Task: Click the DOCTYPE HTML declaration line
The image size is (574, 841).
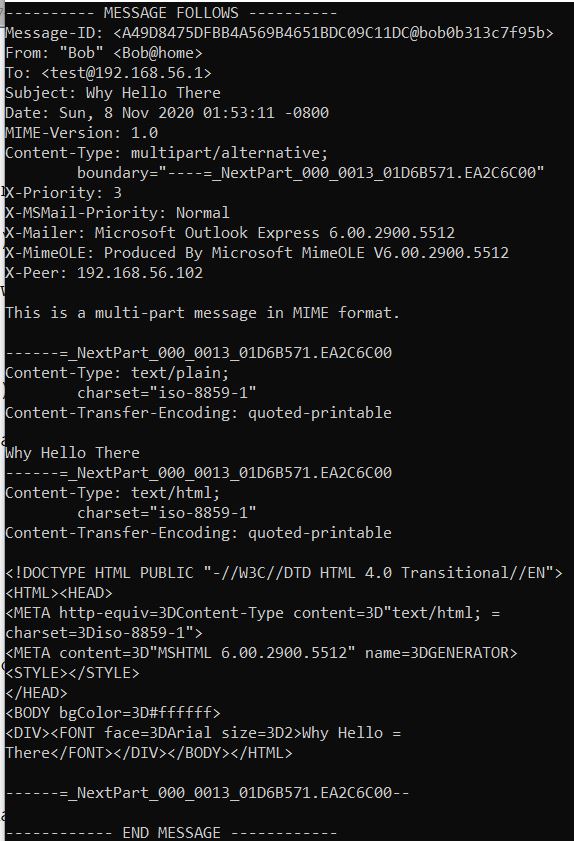Action: pos(284,573)
